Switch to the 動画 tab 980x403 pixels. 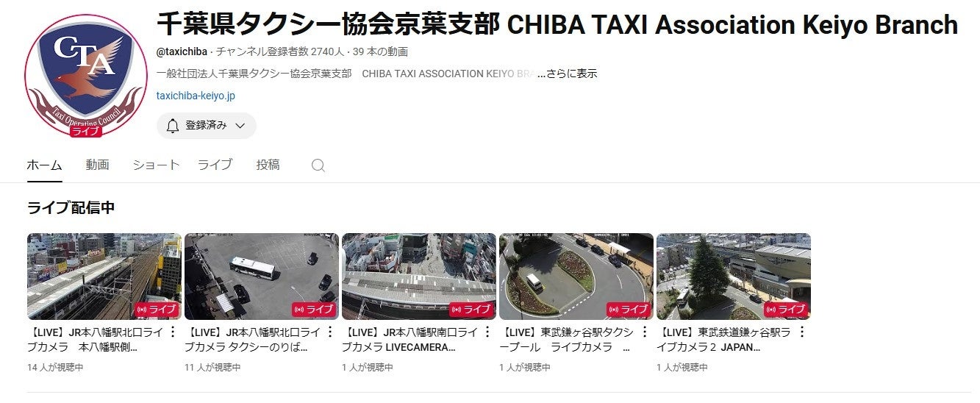(x=97, y=165)
